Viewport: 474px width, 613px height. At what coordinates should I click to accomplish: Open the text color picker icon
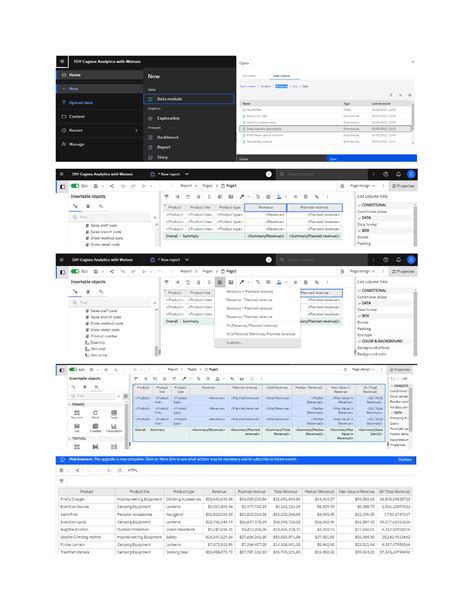click(279, 197)
